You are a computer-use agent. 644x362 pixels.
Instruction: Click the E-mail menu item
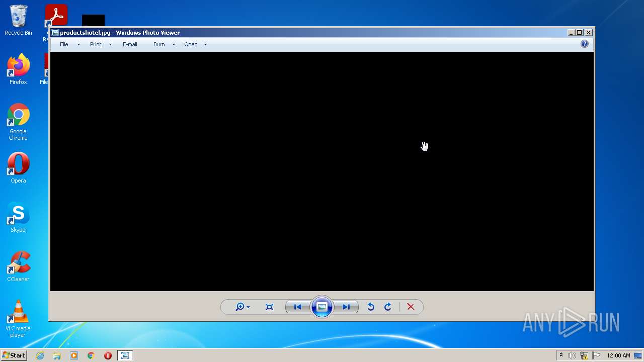tap(130, 44)
